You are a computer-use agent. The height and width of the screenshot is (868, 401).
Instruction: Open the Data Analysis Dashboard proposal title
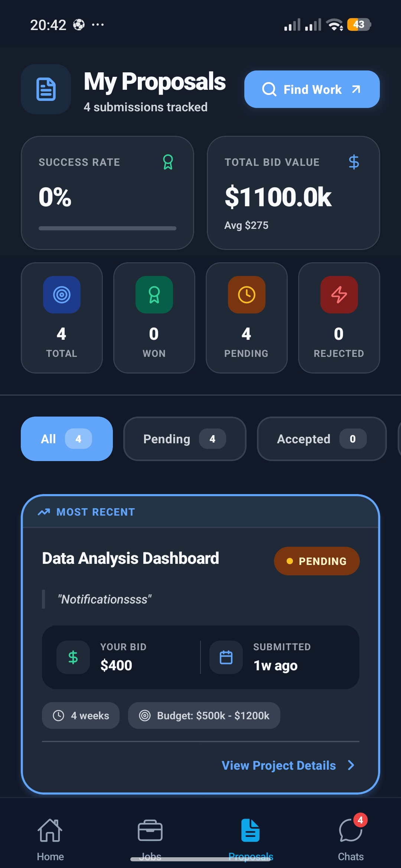(x=130, y=558)
